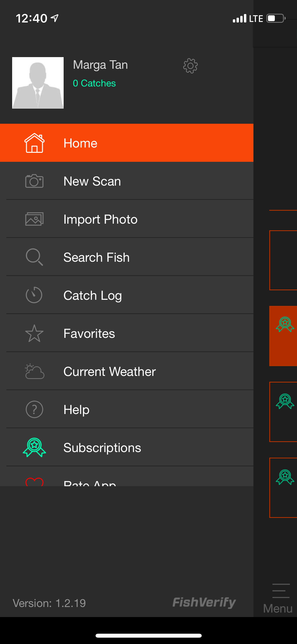
Task: Tap the settings gear icon
Action: click(x=190, y=66)
